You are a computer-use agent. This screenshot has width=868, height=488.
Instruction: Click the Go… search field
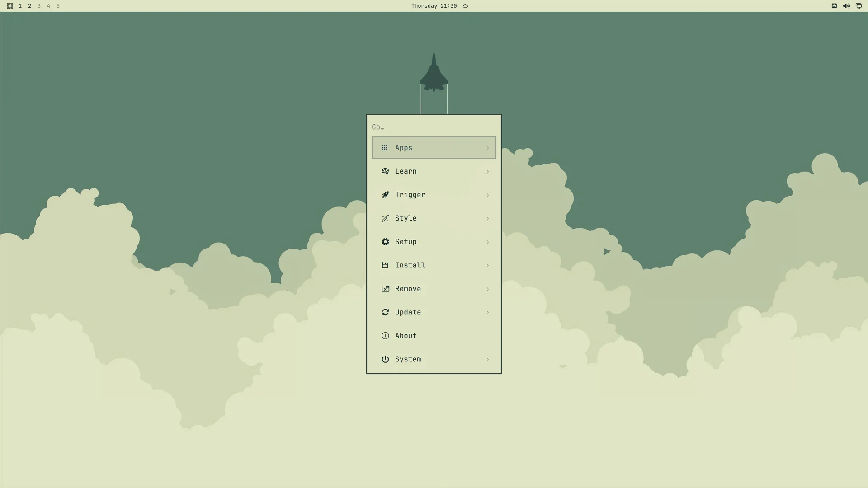pyautogui.click(x=434, y=127)
